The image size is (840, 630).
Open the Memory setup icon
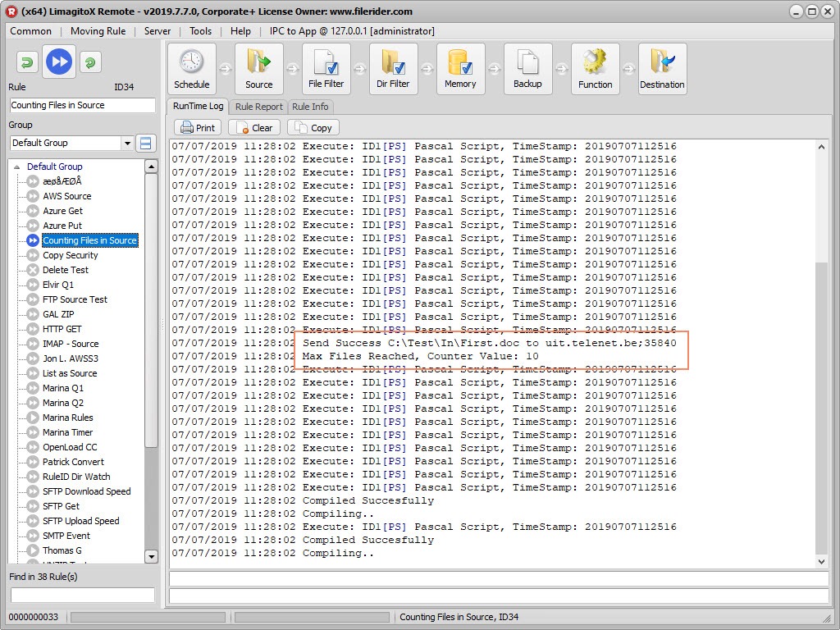(x=461, y=69)
